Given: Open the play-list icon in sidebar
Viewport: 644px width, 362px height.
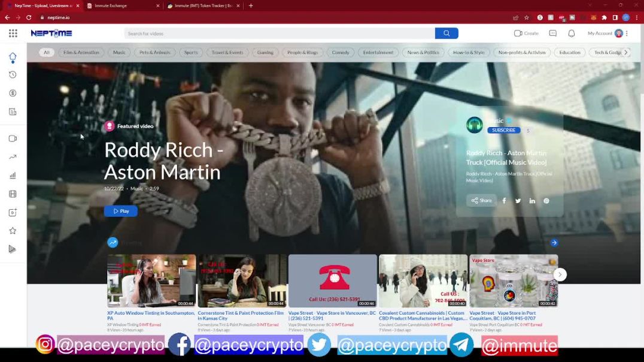Looking at the screenshot, I should [x=13, y=249].
